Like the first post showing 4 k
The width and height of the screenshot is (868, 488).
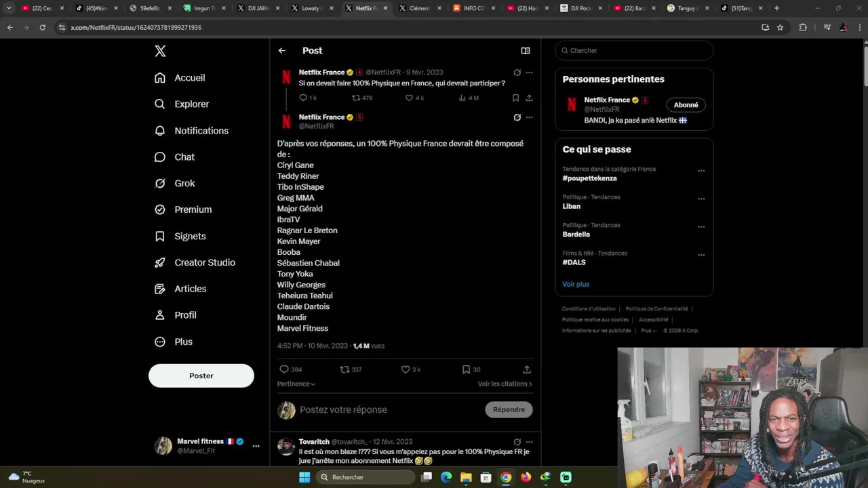point(409,98)
